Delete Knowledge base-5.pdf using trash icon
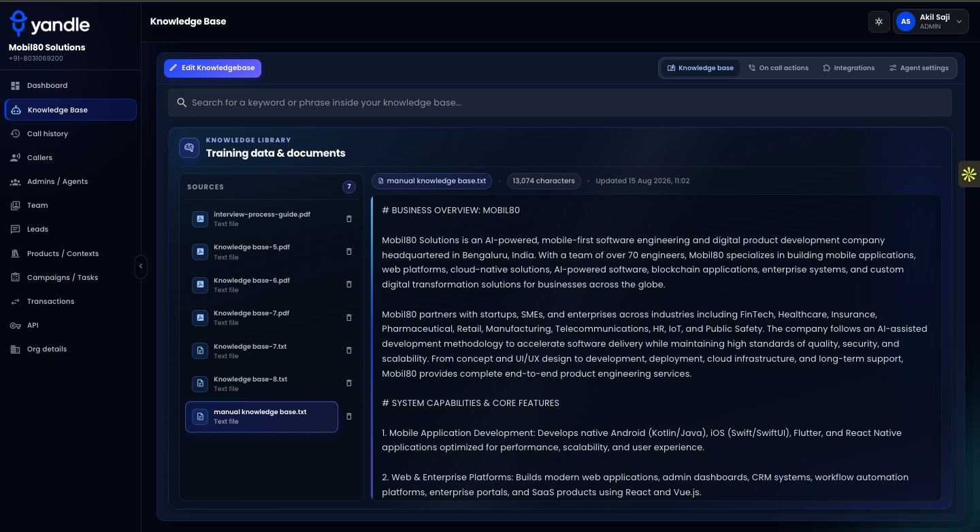Screen dimensions: 980x532 pos(349,251)
